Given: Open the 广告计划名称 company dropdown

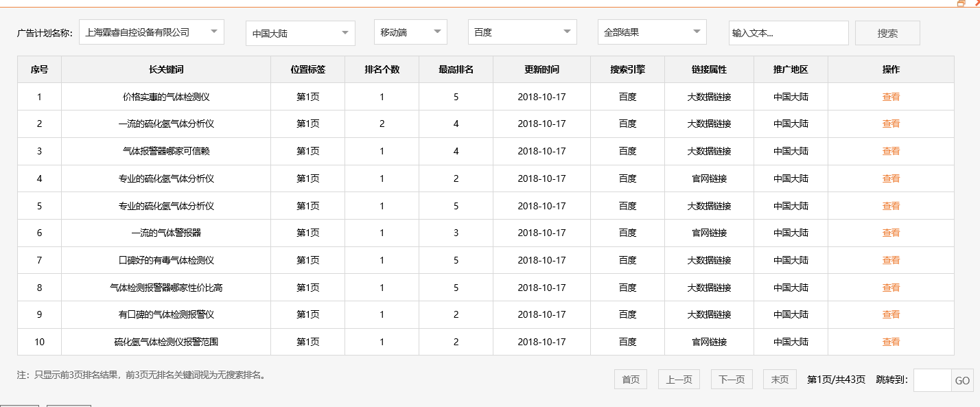Looking at the screenshot, I should click(151, 32).
